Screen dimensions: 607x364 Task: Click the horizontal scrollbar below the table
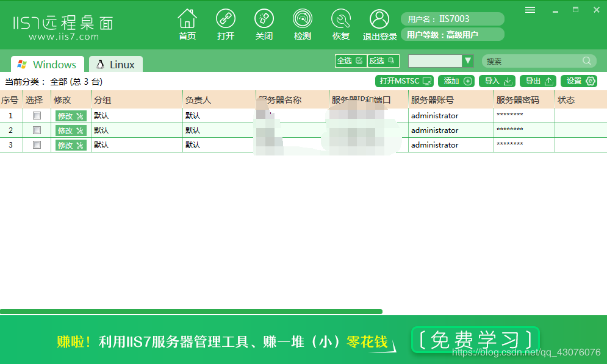[192, 312]
